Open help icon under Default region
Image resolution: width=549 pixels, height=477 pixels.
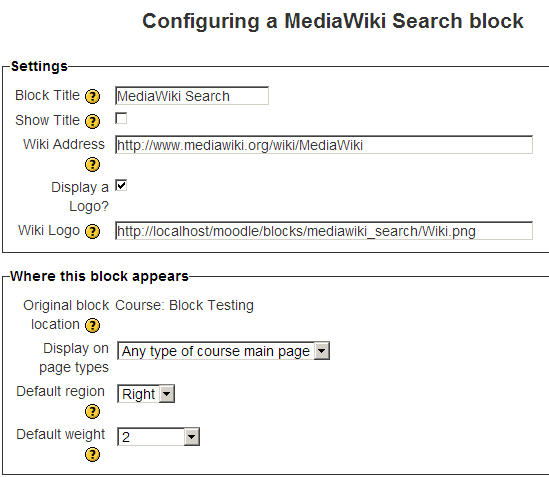92,412
